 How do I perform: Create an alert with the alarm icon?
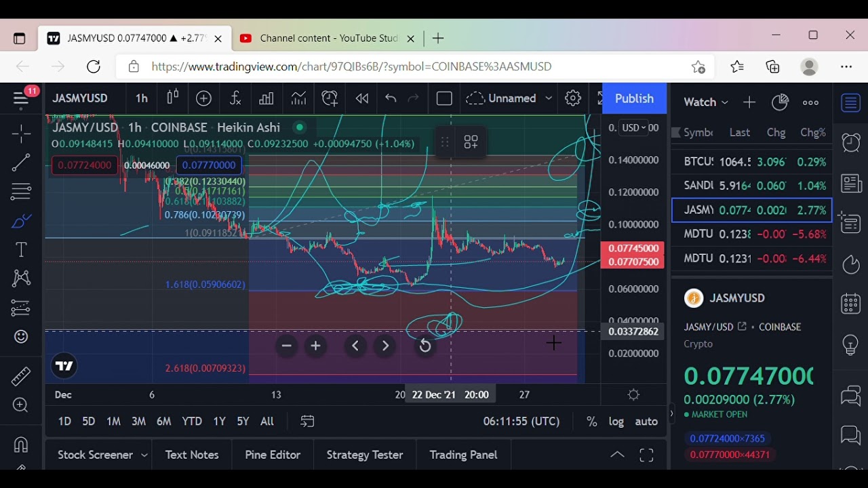click(330, 99)
